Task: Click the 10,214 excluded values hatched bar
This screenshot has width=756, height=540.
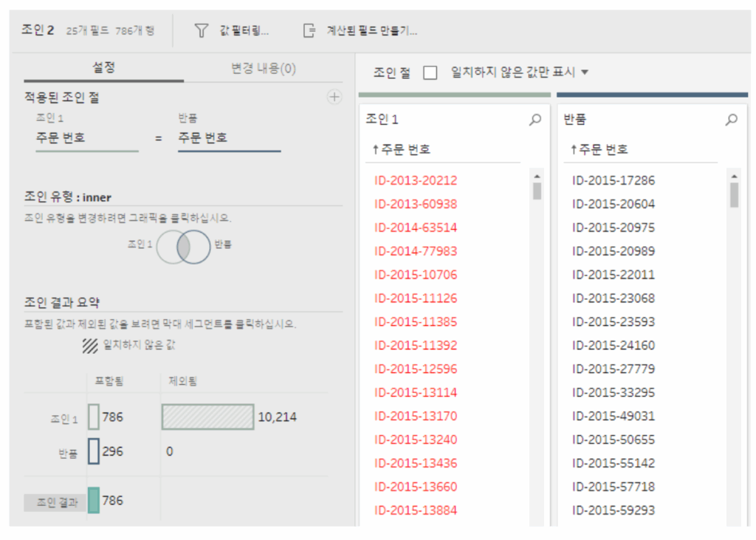Action: [207, 417]
